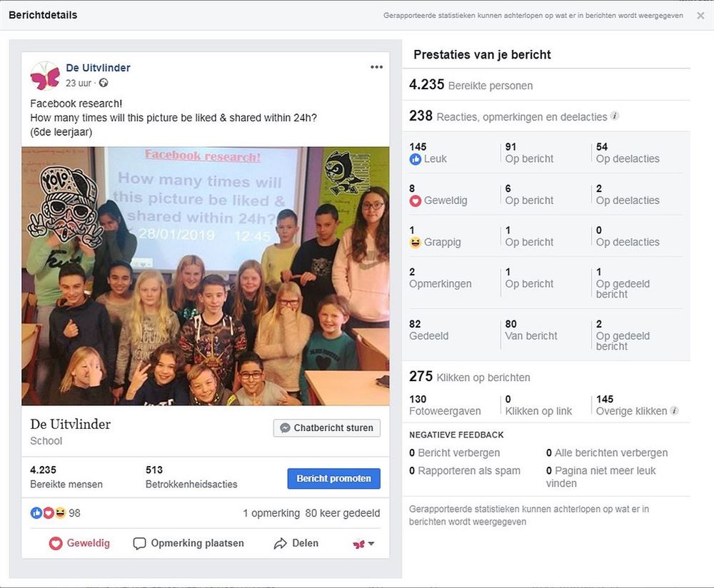
Task: Click the 23 uur timestamp link
Action: [79, 83]
